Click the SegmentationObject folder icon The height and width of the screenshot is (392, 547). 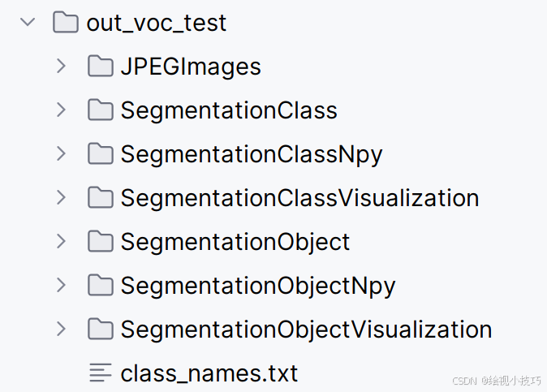tap(100, 241)
